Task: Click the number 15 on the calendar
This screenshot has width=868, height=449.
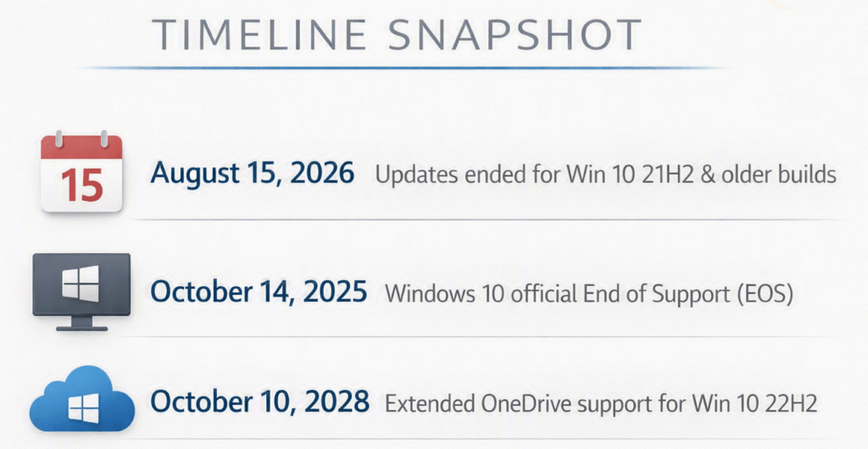Action: pos(81,185)
